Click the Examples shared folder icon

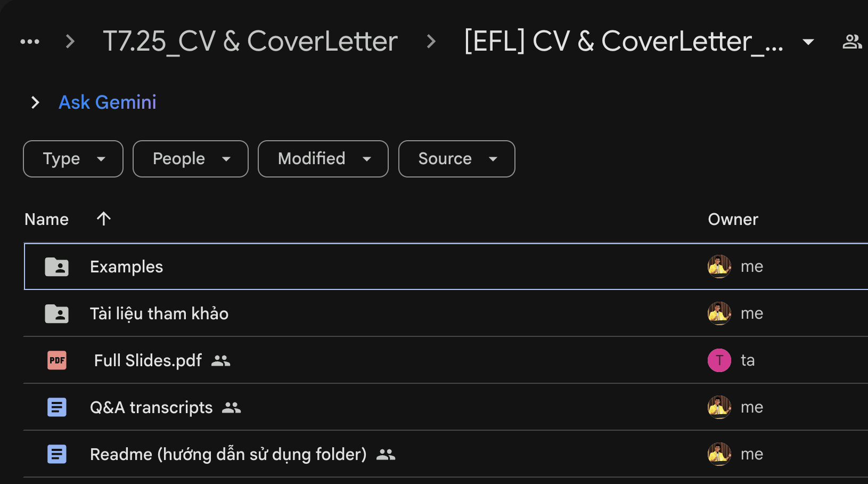57,267
